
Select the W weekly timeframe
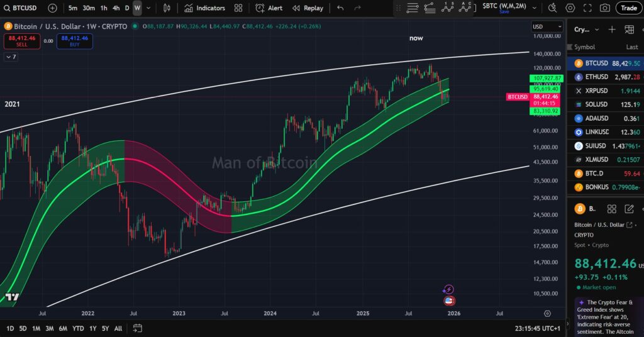tap(137, 8)
